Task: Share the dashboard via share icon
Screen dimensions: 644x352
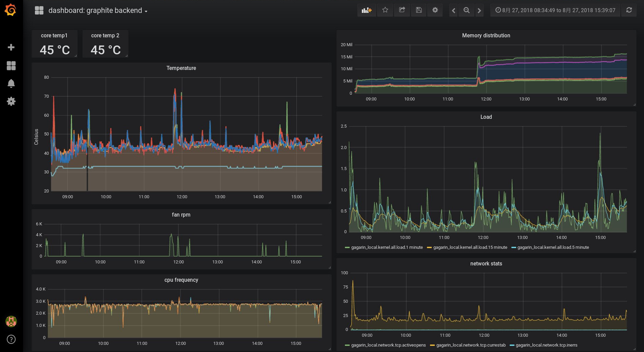Action: point(402,10)
